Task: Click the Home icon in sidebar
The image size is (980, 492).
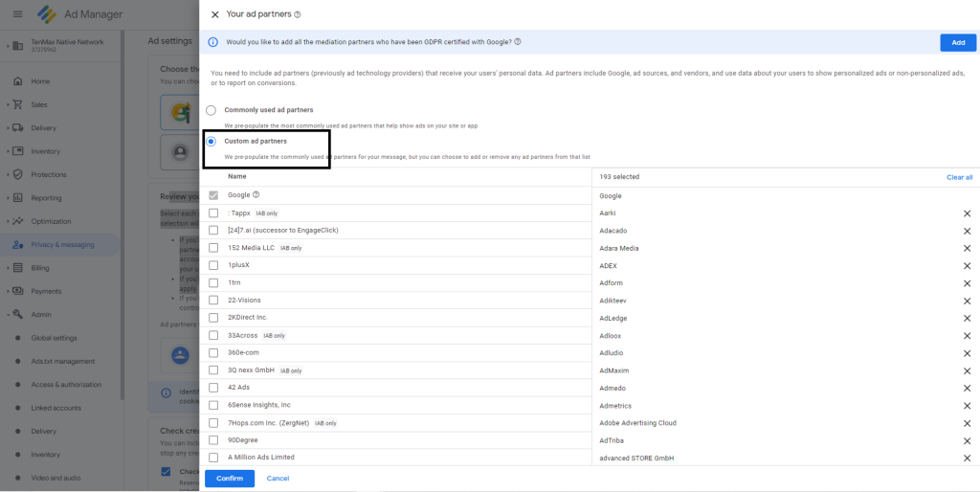Action: (x=18, y=81)
